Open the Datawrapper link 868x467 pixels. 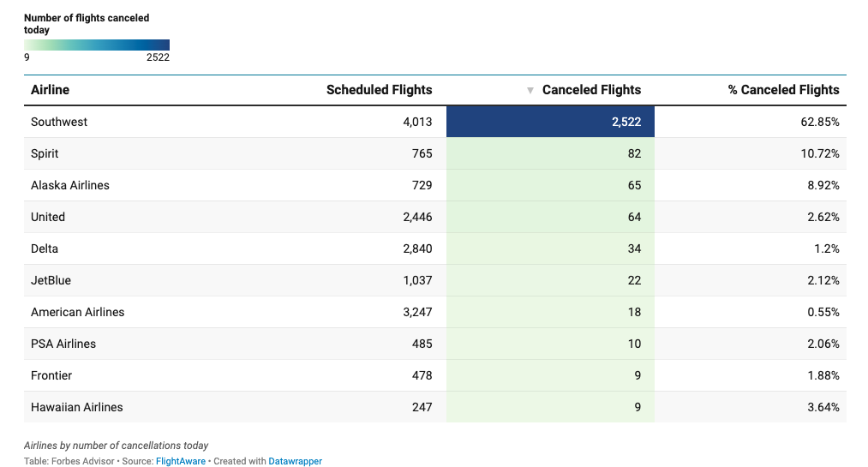tap(295, 461)
